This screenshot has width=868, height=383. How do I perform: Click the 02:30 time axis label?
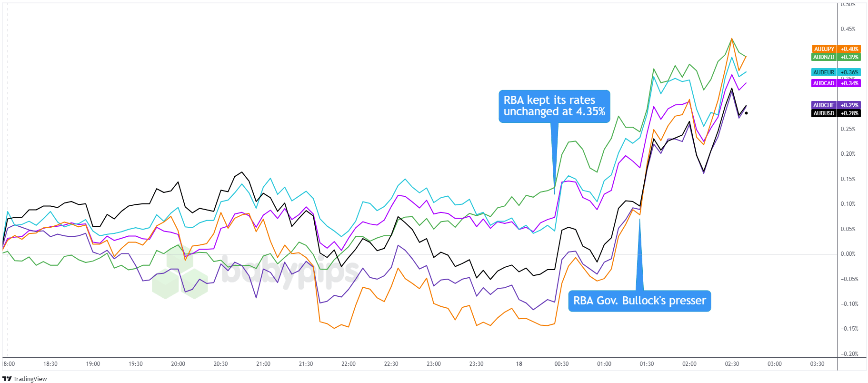[x=732, y=364]
